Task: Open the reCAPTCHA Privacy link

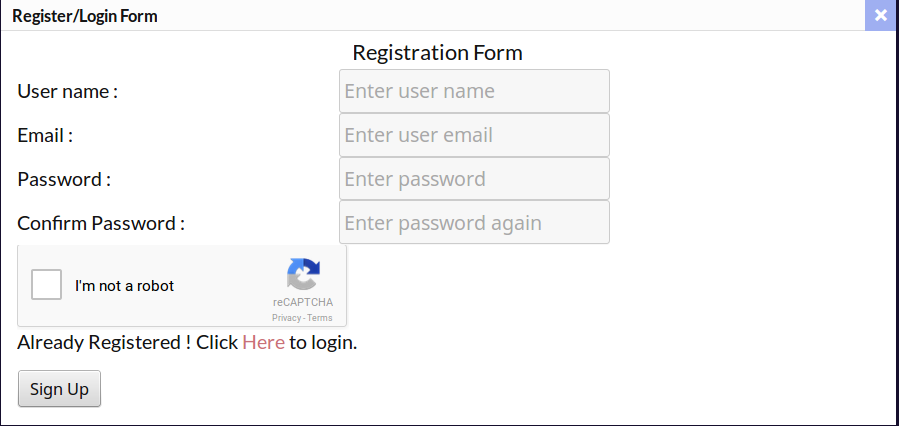Action: [286, 318]
